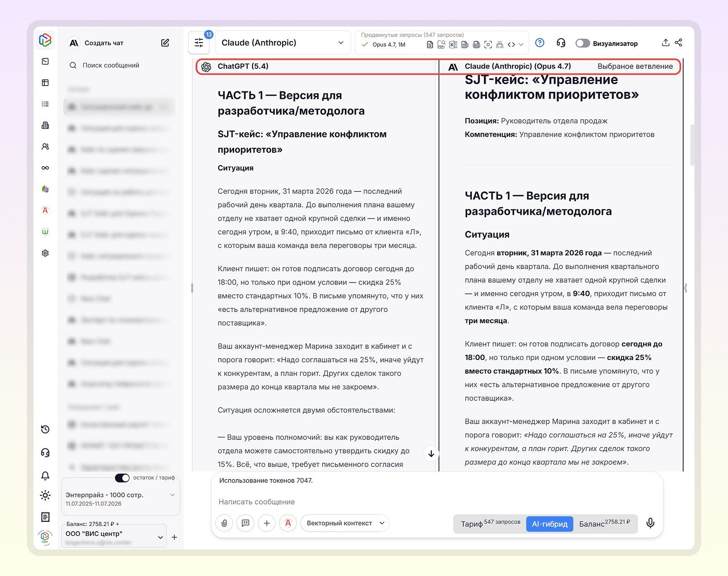Attach a file with the paperclip icon

(224, 523)
